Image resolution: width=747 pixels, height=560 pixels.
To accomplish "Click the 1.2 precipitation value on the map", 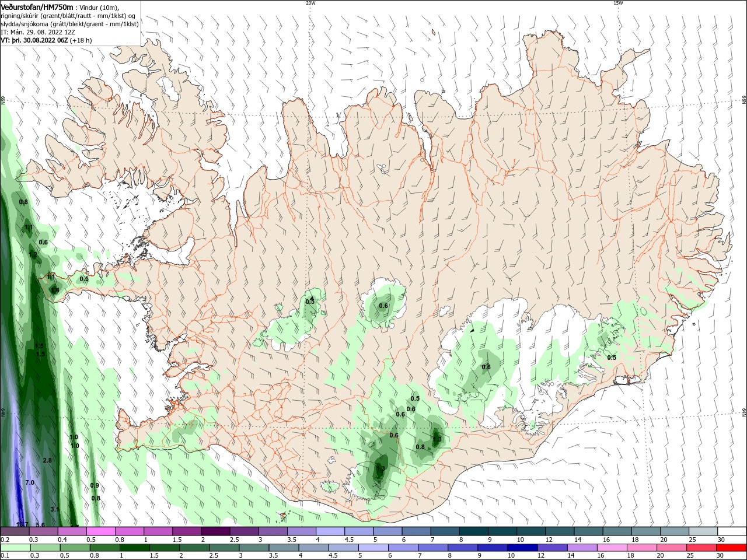I will tap(33, 255).
